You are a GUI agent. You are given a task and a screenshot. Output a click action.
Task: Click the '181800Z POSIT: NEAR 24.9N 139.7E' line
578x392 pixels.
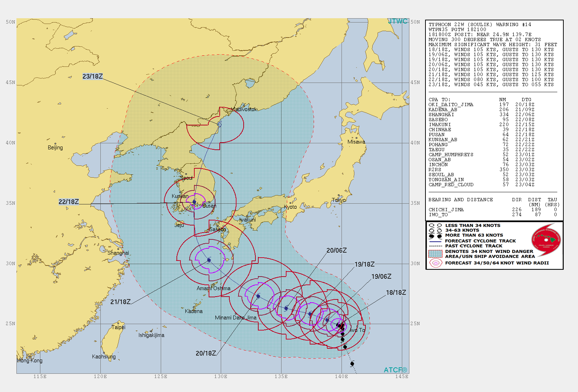tap(480, 35)
